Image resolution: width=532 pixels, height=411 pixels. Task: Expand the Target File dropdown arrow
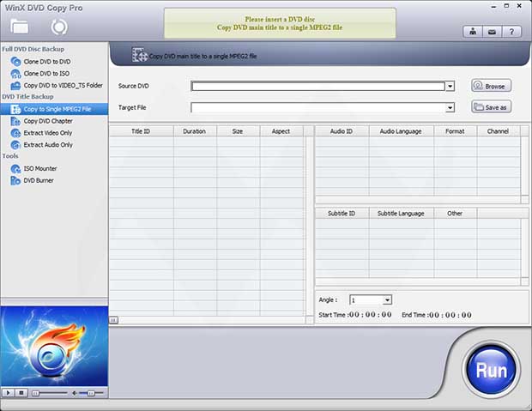point(450,108)
